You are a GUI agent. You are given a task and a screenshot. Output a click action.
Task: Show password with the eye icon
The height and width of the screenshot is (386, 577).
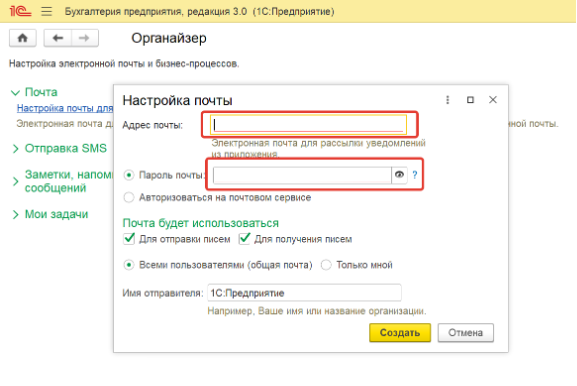point(399,175)
